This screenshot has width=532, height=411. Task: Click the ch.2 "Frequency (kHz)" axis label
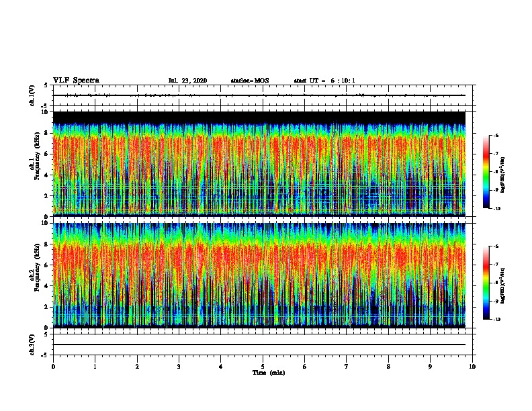(37, 267)
